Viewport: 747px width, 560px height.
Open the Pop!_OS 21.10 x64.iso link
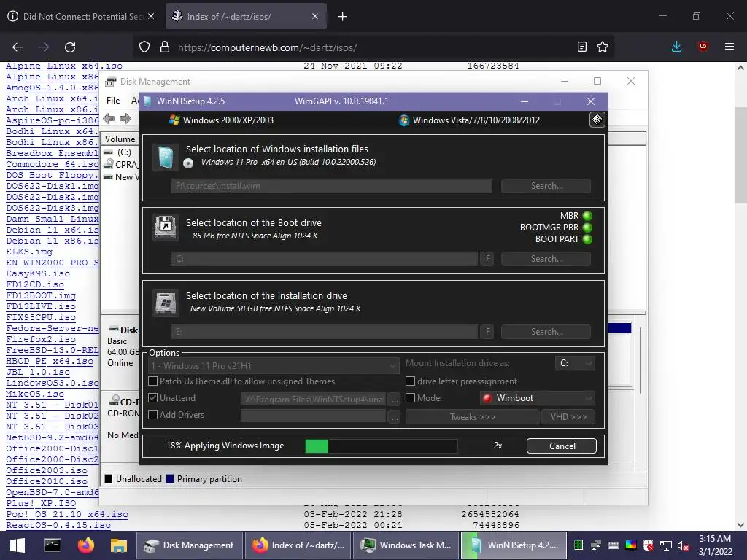pyautogui.click(x=66, y=514)
